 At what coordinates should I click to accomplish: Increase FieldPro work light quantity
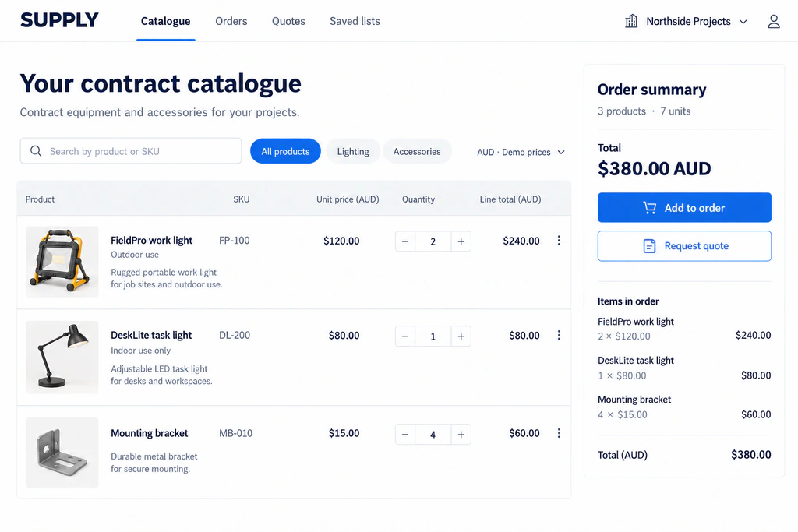tap(461, 241)
